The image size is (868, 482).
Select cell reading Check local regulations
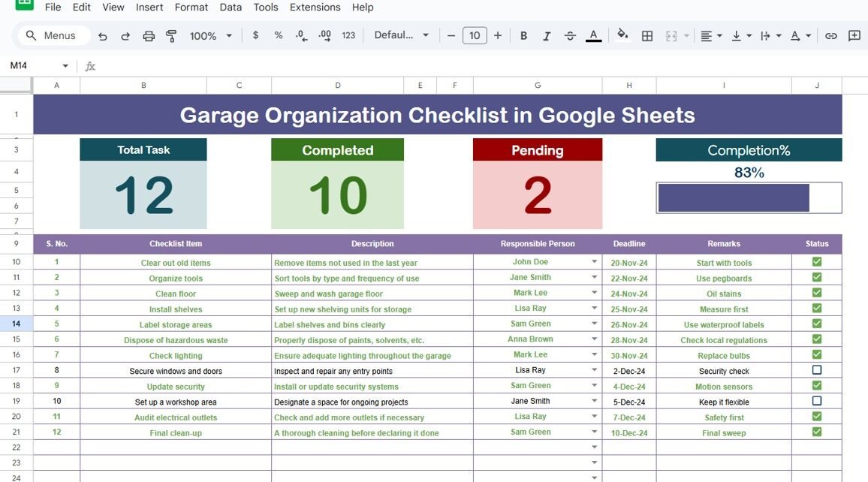[x=724, y=340]
